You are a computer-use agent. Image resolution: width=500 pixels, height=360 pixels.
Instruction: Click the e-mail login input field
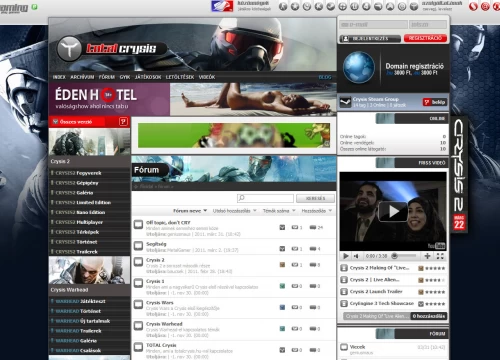coord(373,24)
